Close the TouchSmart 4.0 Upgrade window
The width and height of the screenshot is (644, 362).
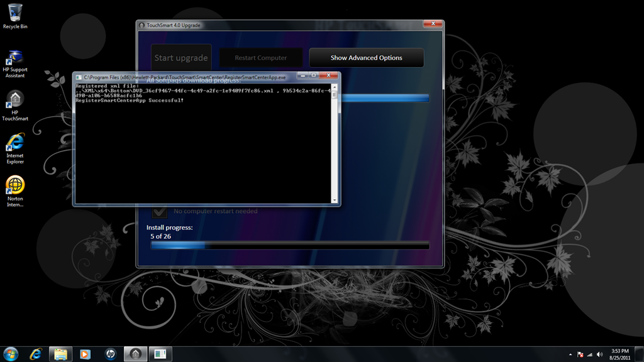[x=433, y=24]
